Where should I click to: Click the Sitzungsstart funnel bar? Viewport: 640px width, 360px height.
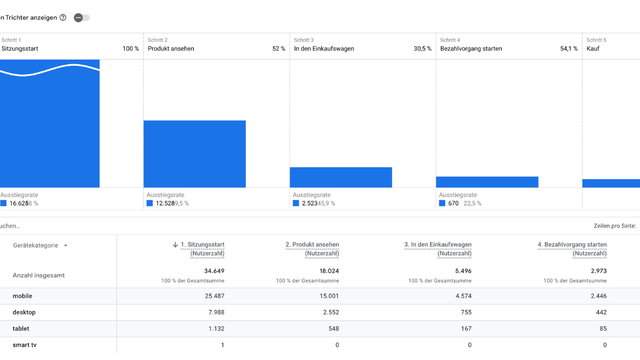click(50, 124)
